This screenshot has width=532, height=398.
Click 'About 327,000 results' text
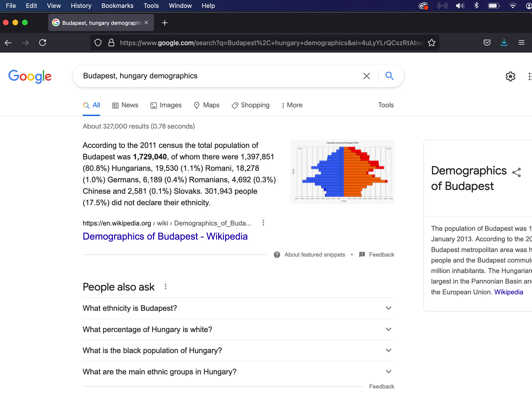(x=139, y=126)
